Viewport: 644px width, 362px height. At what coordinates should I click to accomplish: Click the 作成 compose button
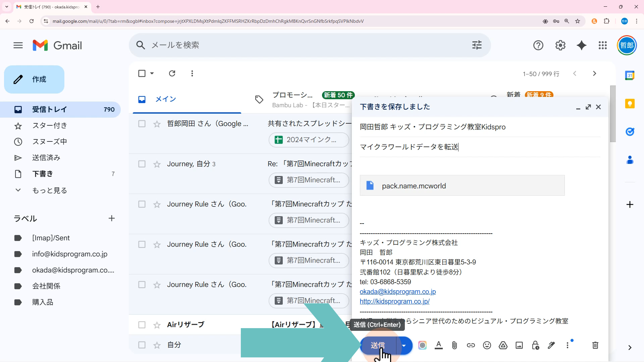coord(34,79)
